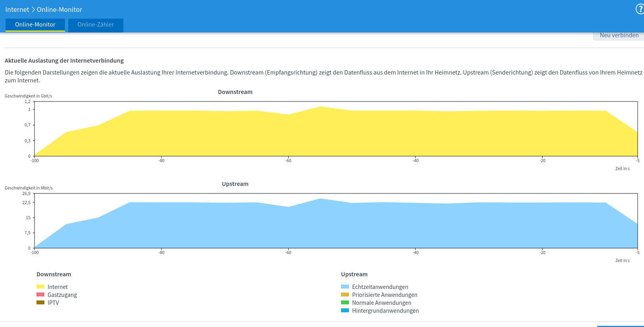Click the Echtzeitanwendungen legend label
This screenshot has height=327, width=644.
[380, 287]
